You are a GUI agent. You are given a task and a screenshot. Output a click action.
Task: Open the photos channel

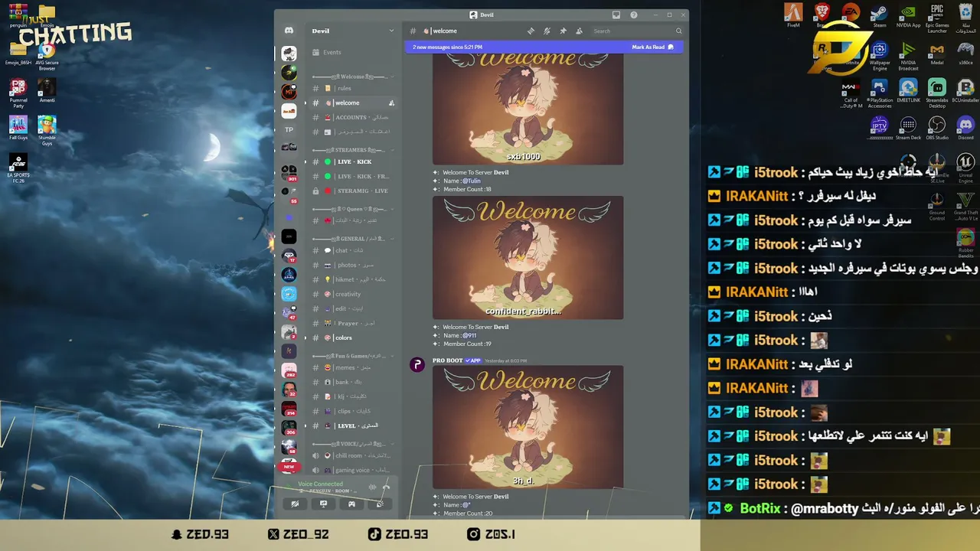click(x=353, y=265)
